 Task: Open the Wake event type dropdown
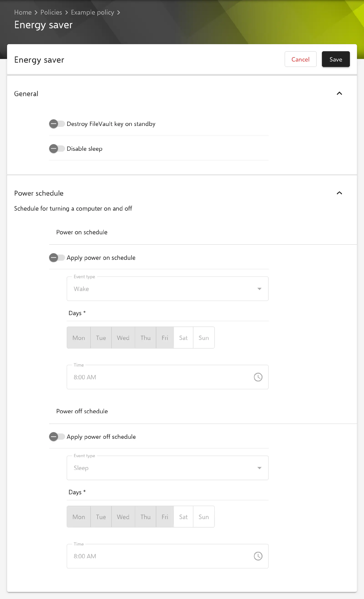[167, 288]
